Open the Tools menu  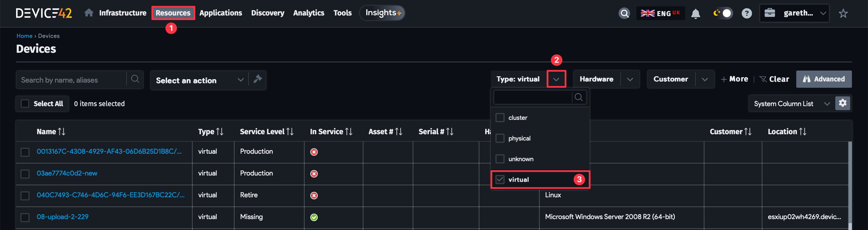(342, 13)
